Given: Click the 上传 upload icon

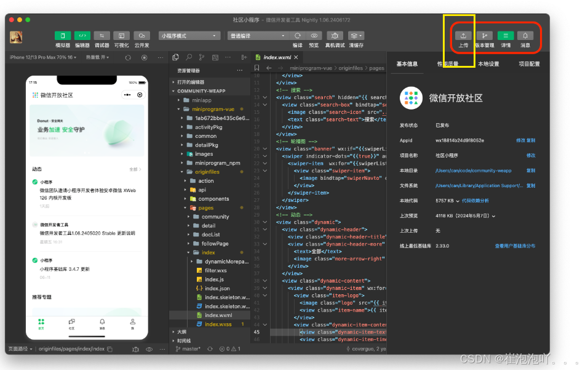Looking at the screenshot, I should click(x=464, y=36).
